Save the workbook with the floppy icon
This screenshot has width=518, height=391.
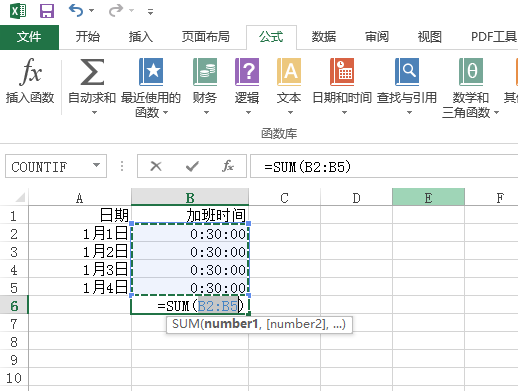(47, 11)
